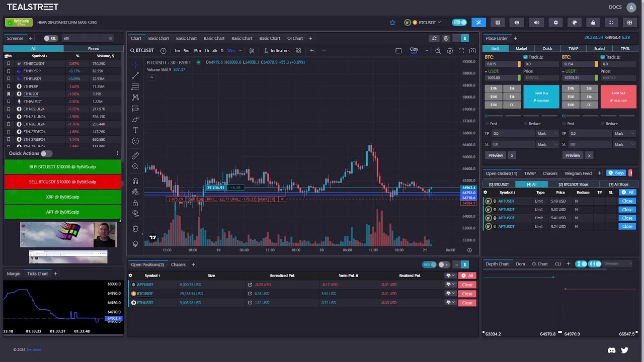
Task: Click the Limit Sell button
Action: coord(618,97)
